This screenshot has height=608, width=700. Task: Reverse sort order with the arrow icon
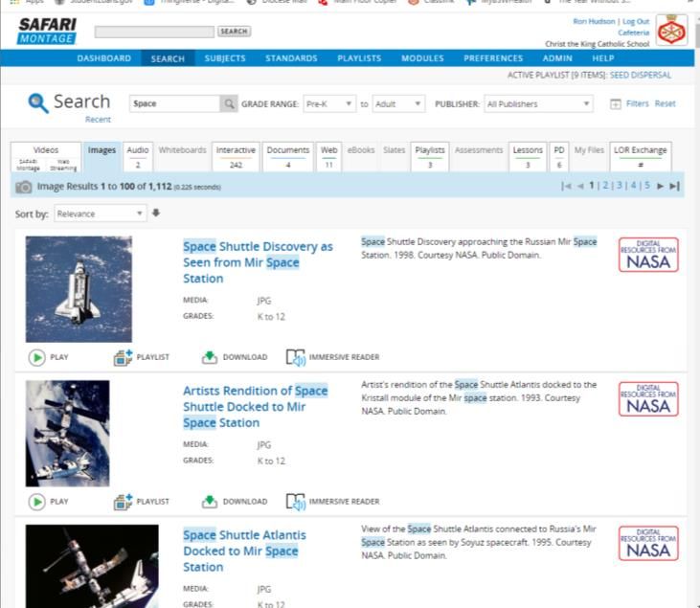pyautogui.click(x=156, y=213)
